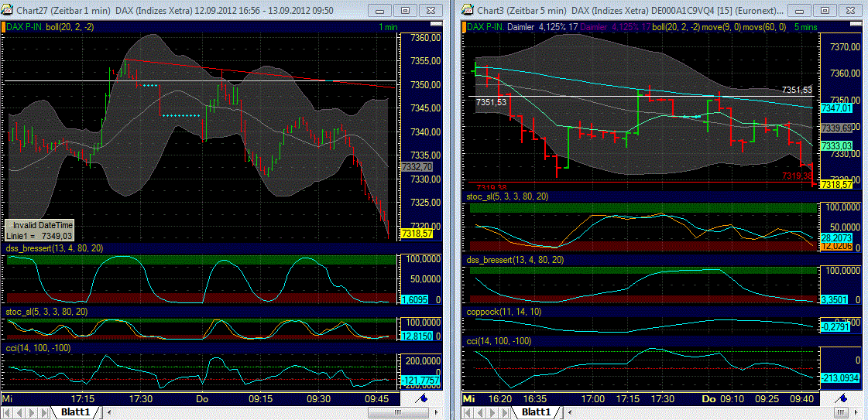The width and height of the screenshot is (868, 420).
Task: Click stoc_sl(5, 3, 3, 80, 20) label in Chart3
Action: pos(508,196)
